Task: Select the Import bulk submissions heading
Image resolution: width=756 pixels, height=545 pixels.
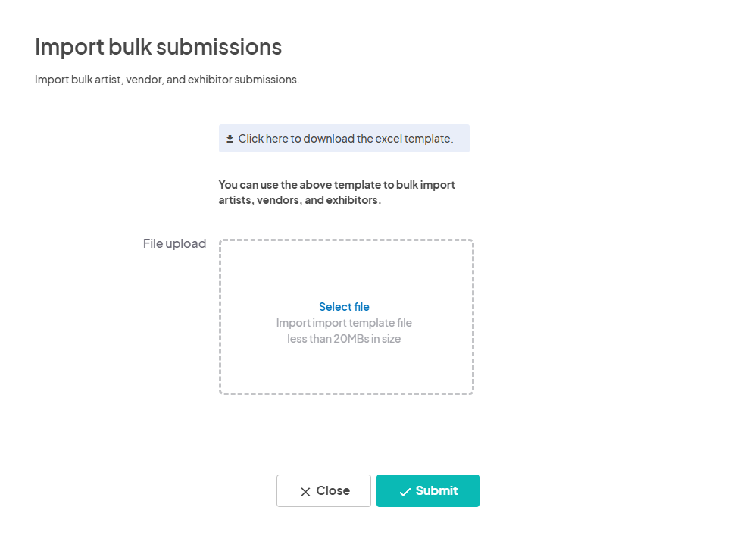Action: point(158,46)
